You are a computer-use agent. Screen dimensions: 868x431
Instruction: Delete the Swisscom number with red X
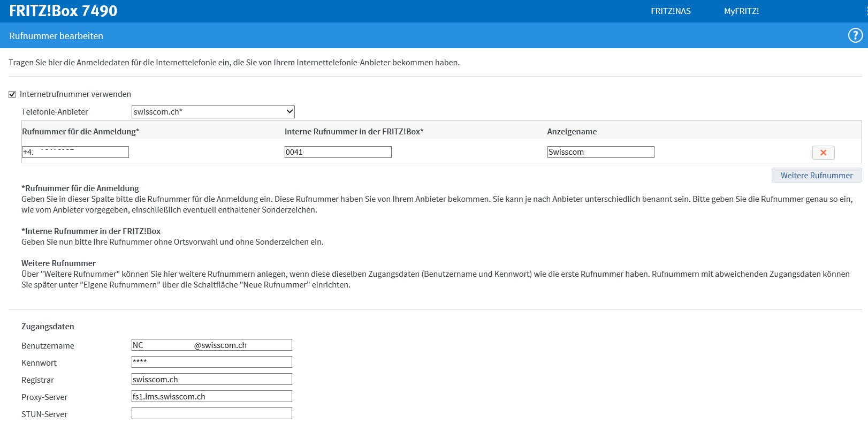click(823, 153)
